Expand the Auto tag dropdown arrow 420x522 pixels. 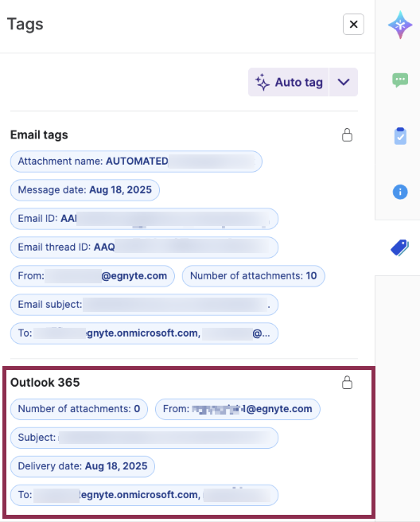click(x=344, y=82)
